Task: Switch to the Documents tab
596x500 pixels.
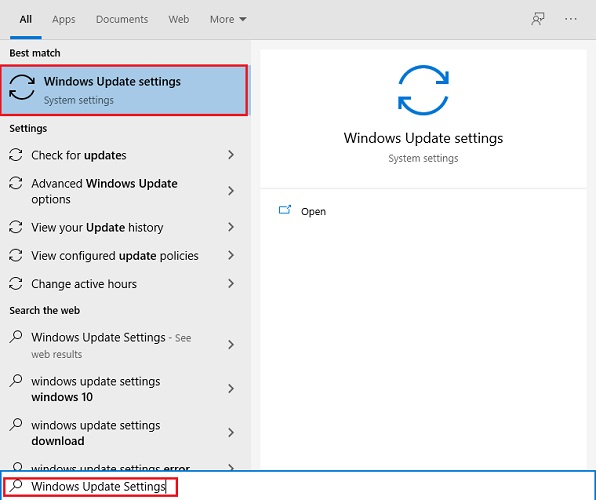Action: (122, 19)
